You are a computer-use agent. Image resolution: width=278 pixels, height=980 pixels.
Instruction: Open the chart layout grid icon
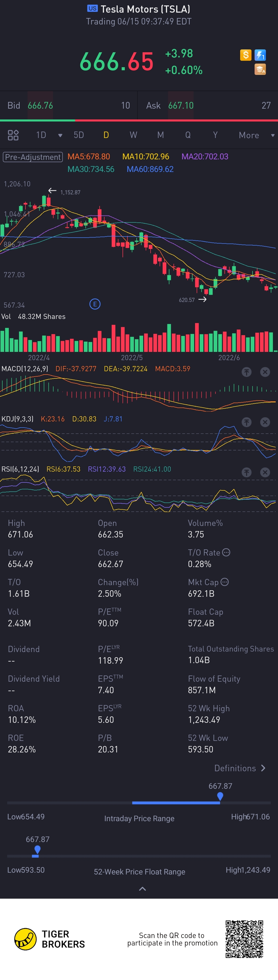(x=13, y=135)
